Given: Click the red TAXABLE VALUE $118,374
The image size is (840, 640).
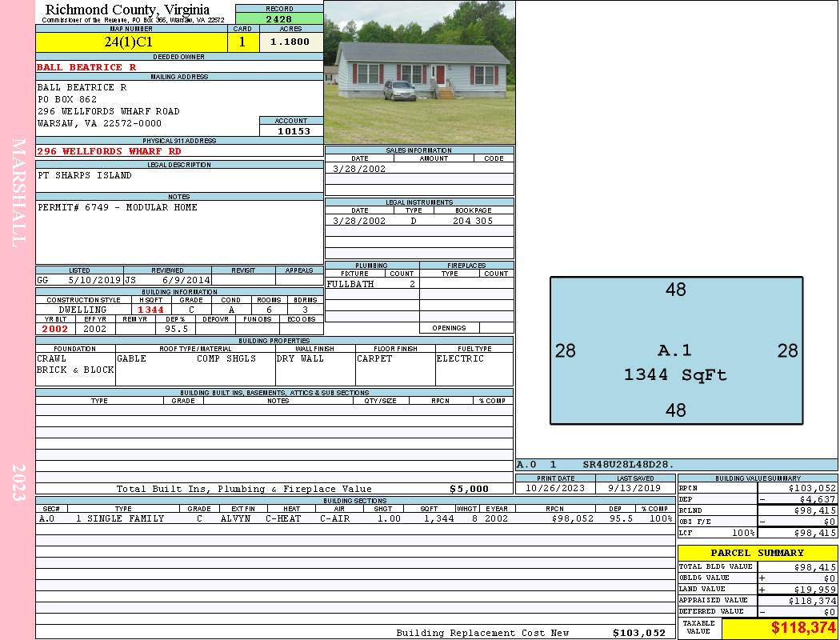Looking at the screenshot, I should [803, 628].
